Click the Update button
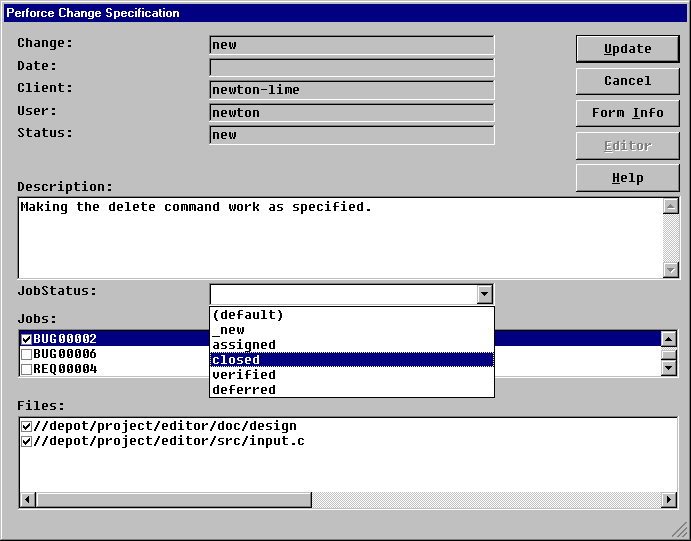The image size is (691, 541). pyautogui.click(x=627, y=49)
